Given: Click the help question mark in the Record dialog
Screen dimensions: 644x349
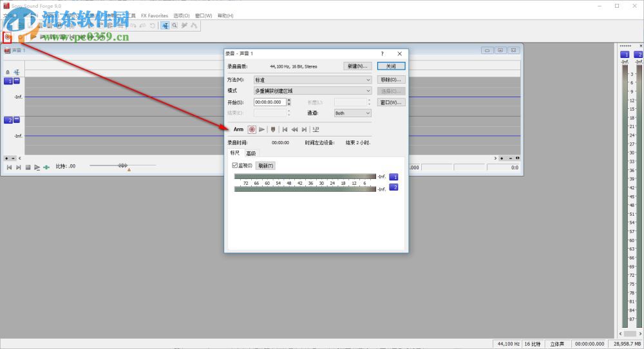Looking at the screenshot, I should pos(382,54).
